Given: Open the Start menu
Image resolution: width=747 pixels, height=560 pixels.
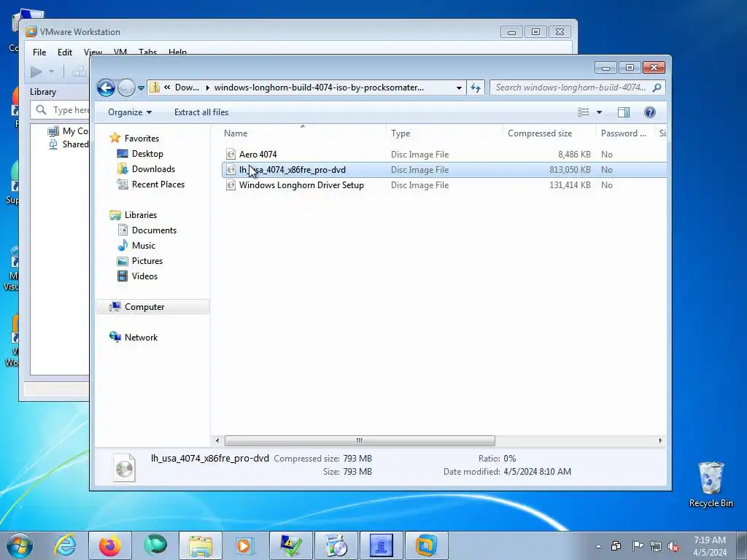Looking at the screenshot, I should click(18, 545).
